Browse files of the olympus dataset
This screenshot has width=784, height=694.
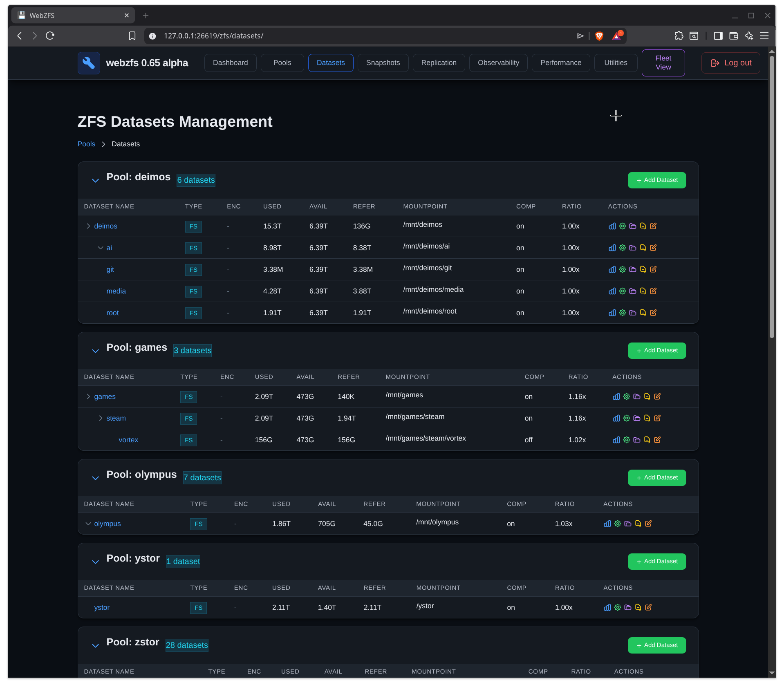tap(628, 524)
